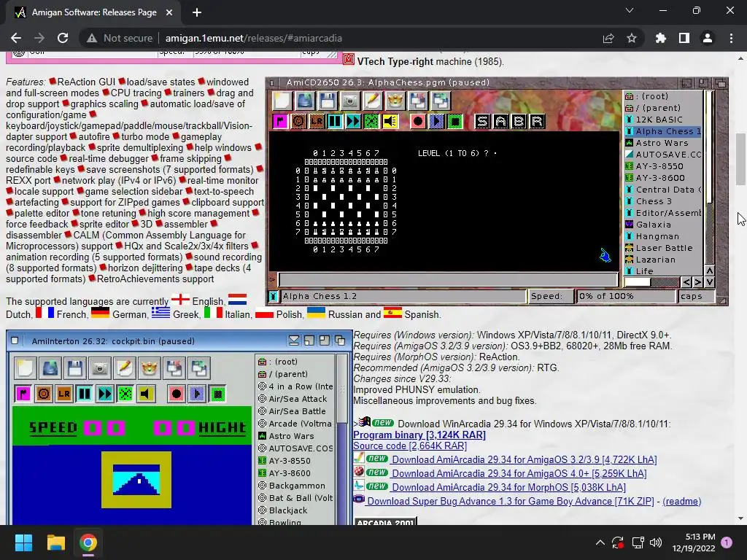747x560 pixels.
Task: Click the right arrow under AmiCD2650 sidebar
Action: [x=697, y=282]
